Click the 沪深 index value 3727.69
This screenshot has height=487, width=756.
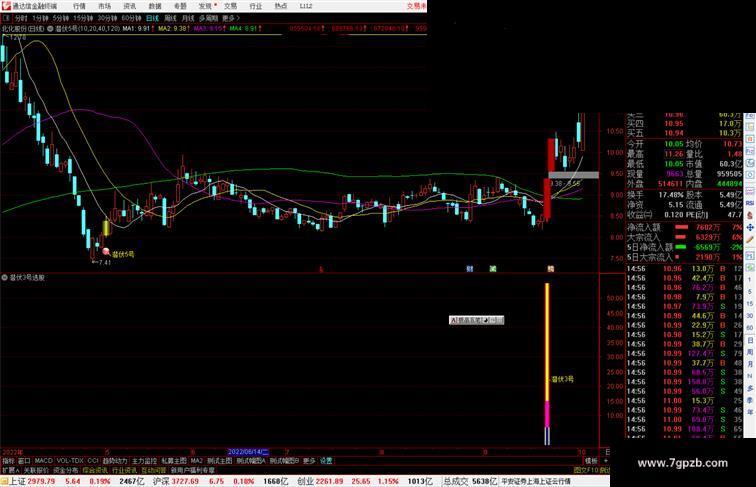point(186,481)
